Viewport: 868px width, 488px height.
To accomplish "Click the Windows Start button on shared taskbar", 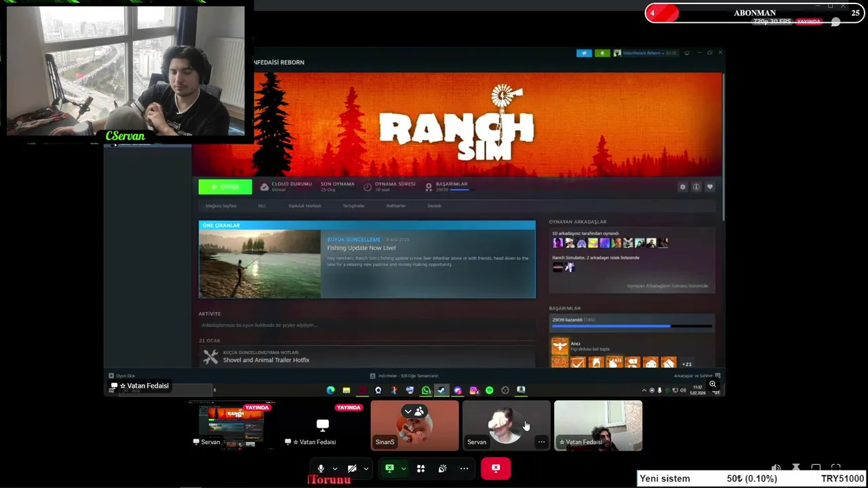I will [x=111, y=390].
